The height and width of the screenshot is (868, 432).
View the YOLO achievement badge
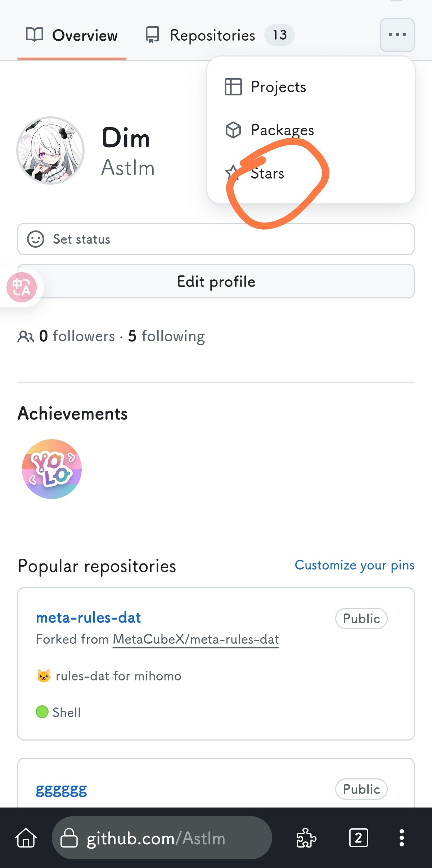(52, 469)
